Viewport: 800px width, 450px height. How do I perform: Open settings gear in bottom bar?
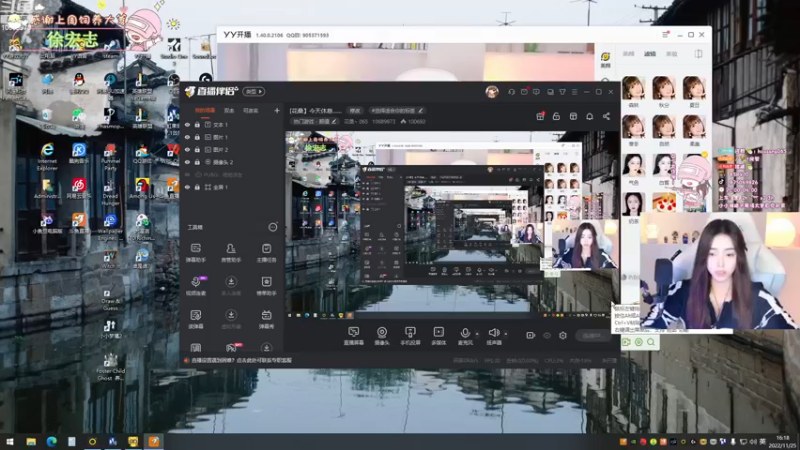coord(563,335)
